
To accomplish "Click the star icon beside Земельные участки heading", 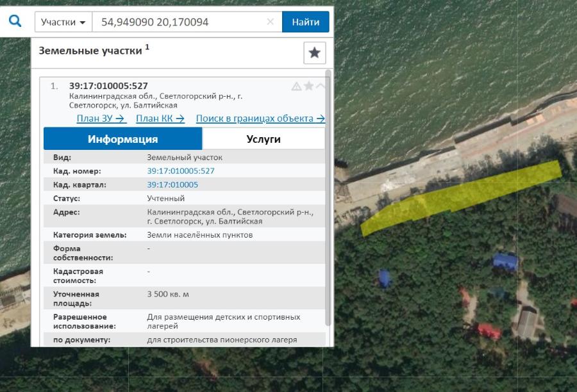I will click(x=314, y=53).
